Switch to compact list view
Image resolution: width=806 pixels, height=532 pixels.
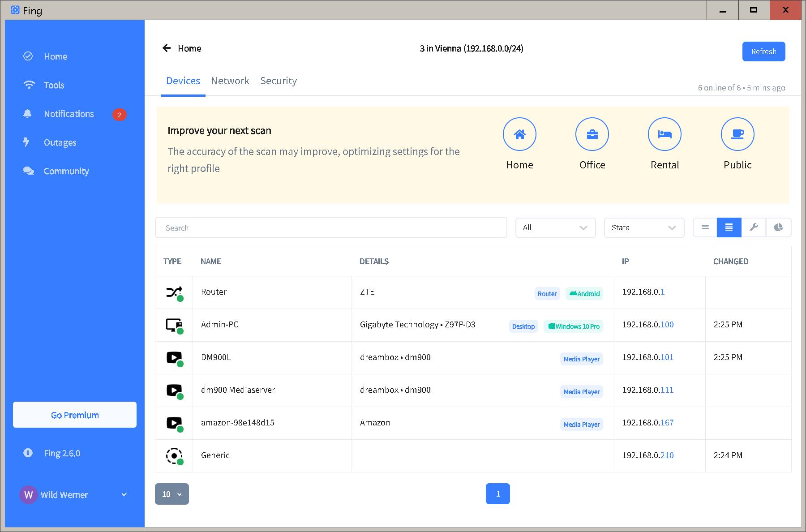click(x=705, y=227)
